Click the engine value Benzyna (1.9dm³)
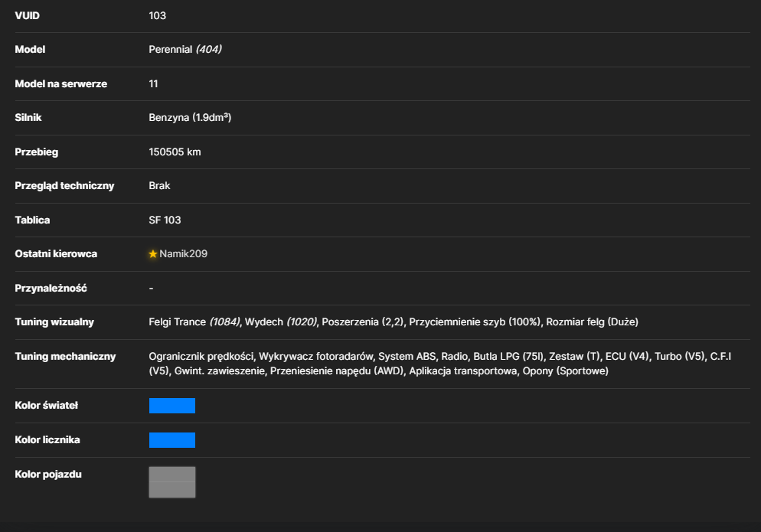This screenshot has width=761, height=532. point(190,117)
